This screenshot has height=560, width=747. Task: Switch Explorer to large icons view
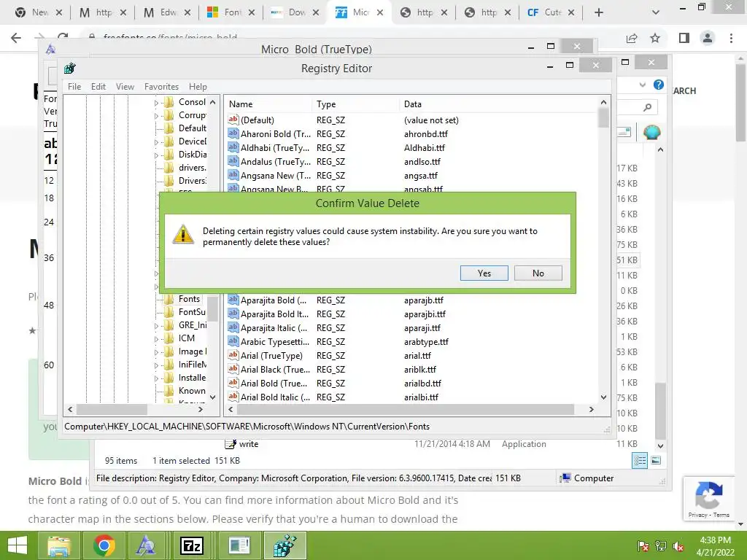pos(656,460)
